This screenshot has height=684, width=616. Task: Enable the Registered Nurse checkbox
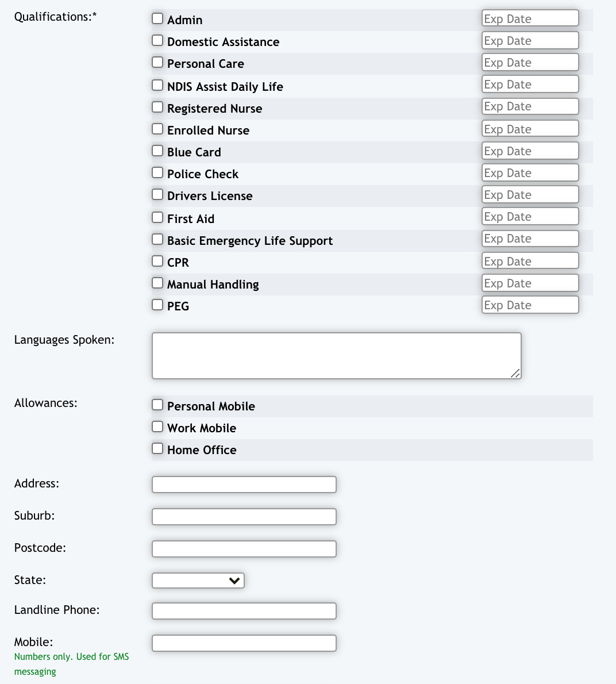click(157, 107)
